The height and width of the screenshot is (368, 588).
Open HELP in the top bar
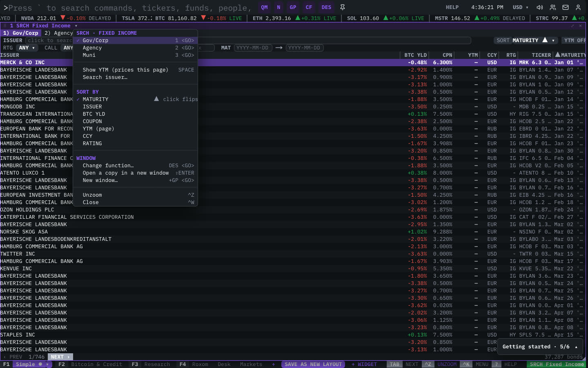[x=452, y=7]
